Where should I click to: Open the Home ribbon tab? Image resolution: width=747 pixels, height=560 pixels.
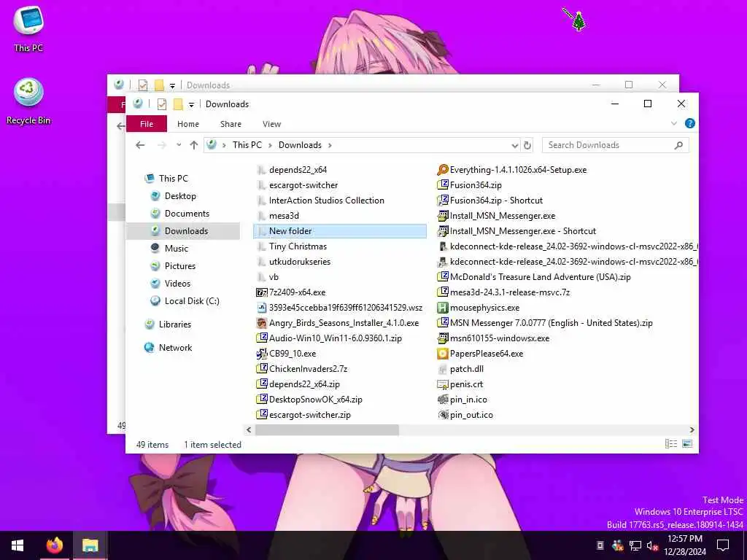[x=188, y=124]
